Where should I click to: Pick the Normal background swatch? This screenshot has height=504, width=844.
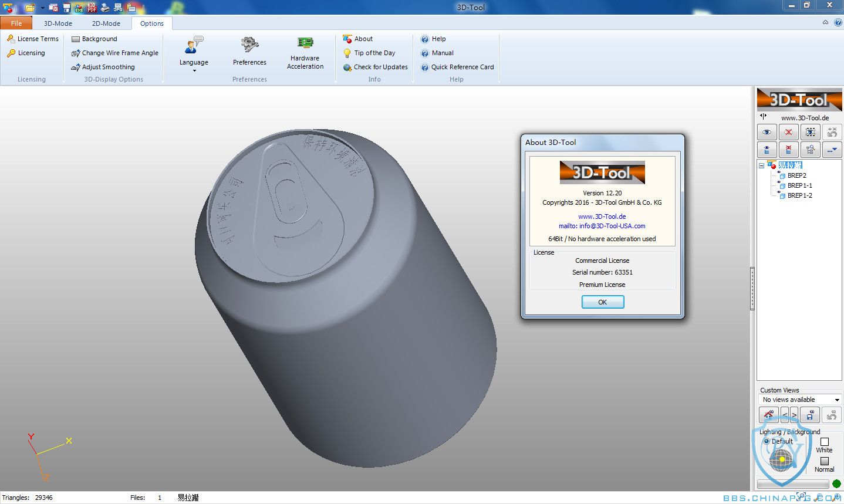click(x=825, y=461)
